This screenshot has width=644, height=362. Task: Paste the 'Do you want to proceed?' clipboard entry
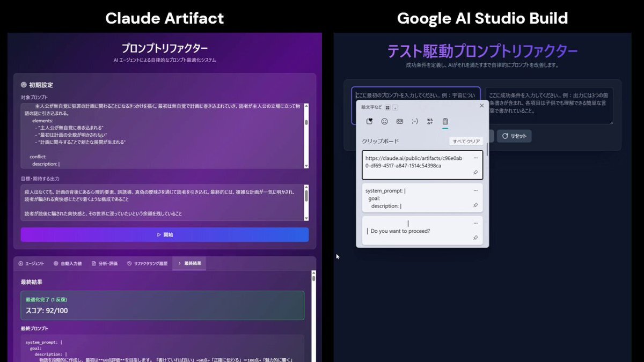(422, 231)
